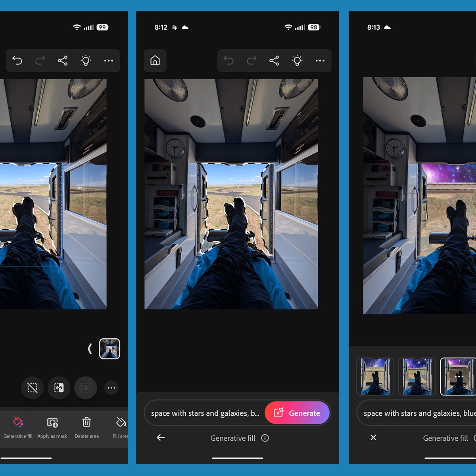
Task: Tap the Generate button
Action: click(297, 413)
